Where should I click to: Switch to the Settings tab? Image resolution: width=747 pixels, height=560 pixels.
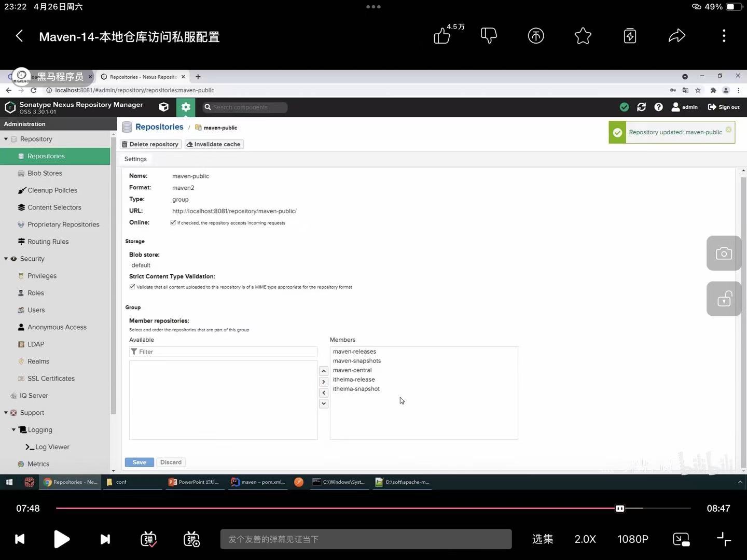pos(135,159)
